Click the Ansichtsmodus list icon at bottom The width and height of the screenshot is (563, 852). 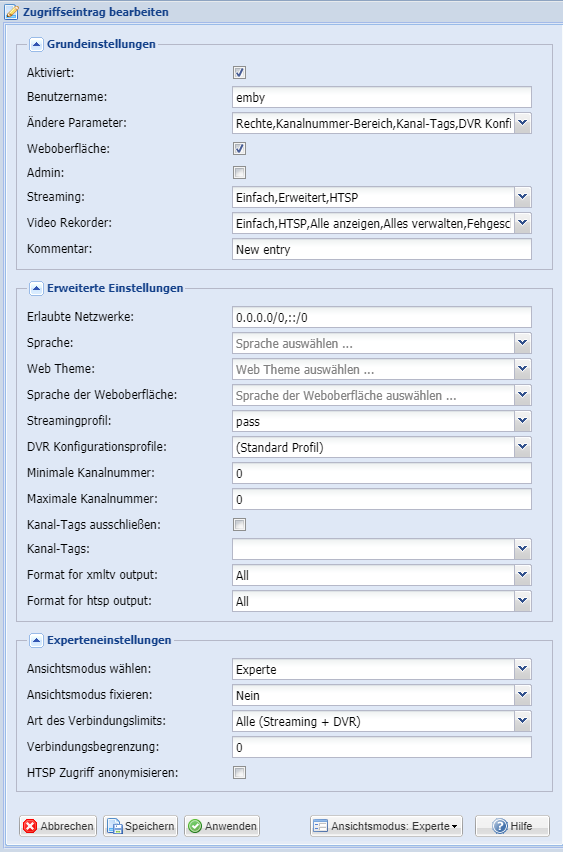coord(321,826)
